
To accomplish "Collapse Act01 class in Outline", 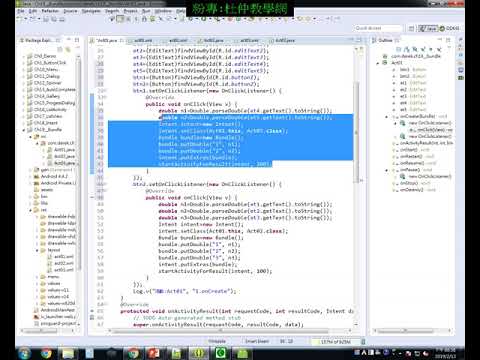I will pos(378,63).
